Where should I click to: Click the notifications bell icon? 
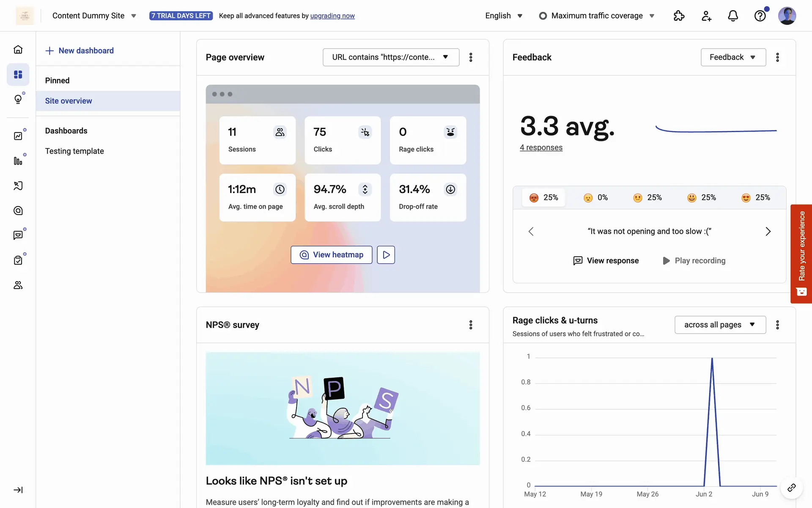click(733, 16)
